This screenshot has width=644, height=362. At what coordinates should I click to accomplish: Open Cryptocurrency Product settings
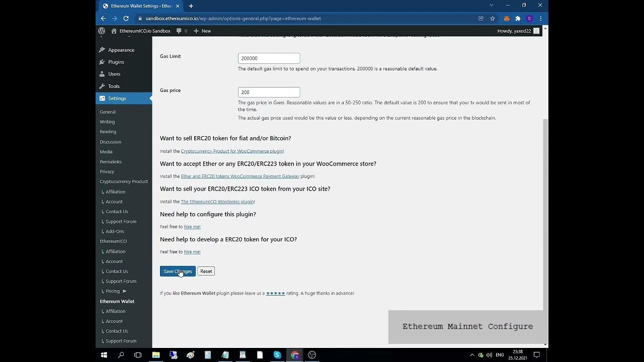click(x=124, y=182)
